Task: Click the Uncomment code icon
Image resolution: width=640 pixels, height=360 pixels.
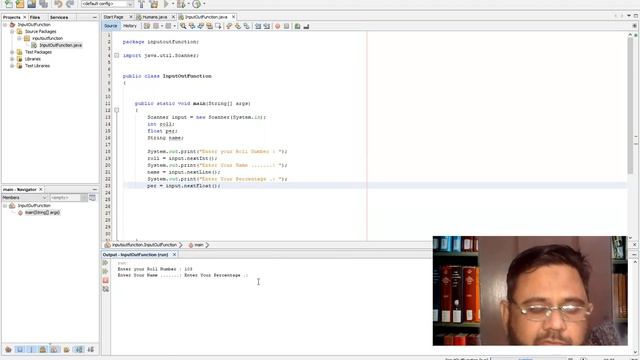Action: pos(306,26)
